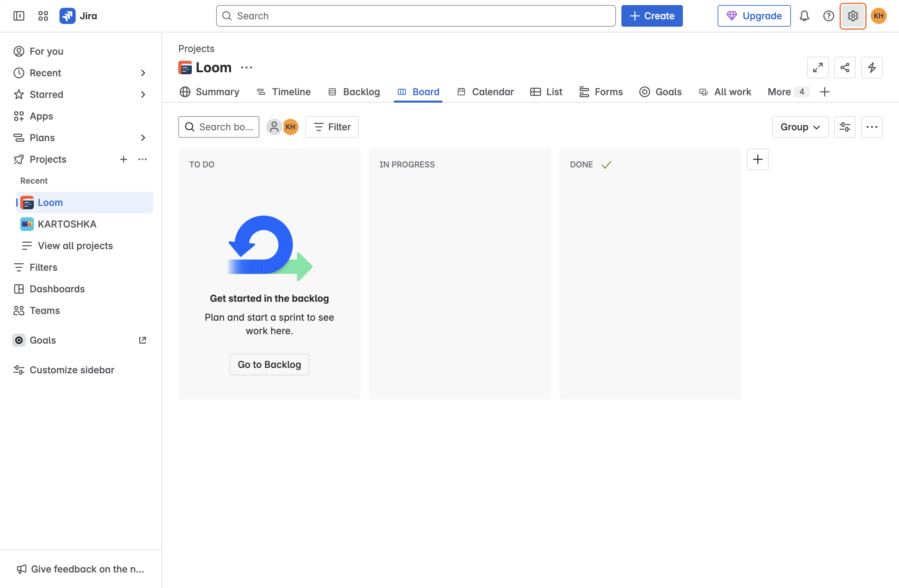Open the Group dropdown
The width and height of the screenshot is (899, 588).
tap(800, 127)
